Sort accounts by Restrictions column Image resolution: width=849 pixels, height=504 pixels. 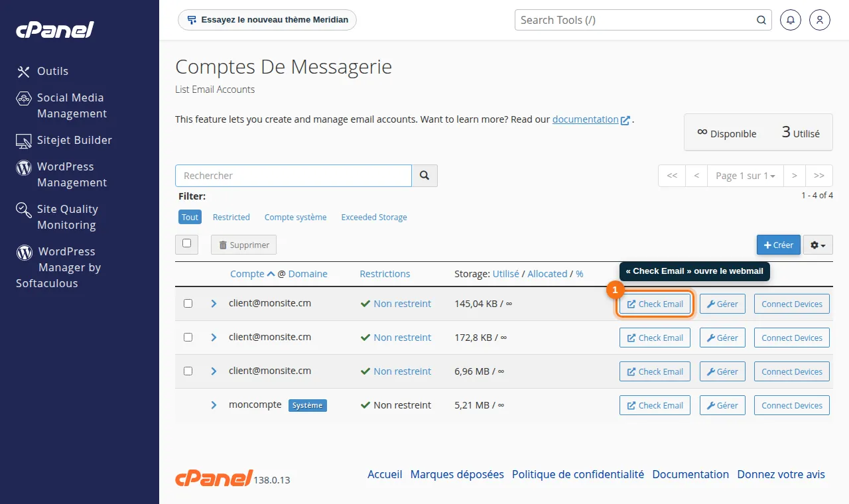pyautogui.click(x=385, y=274)
